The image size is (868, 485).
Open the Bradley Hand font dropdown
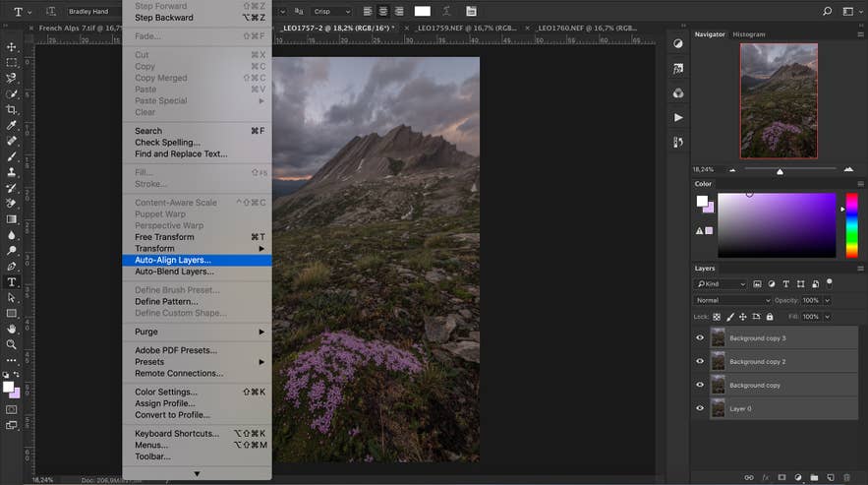point(93,11)
